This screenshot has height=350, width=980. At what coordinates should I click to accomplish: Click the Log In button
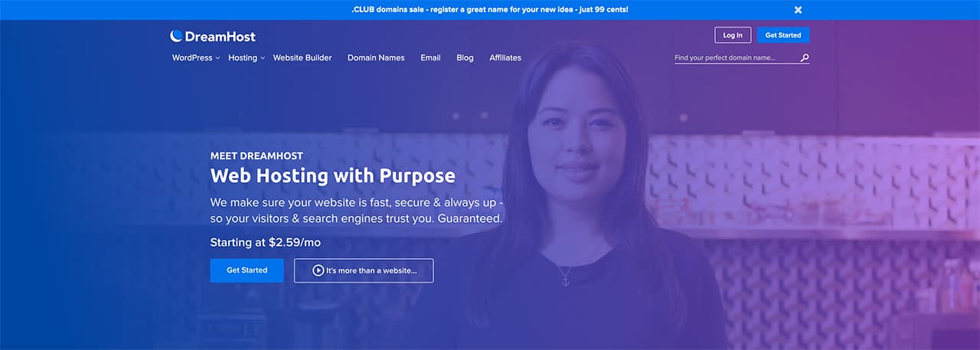coord(733,35)
